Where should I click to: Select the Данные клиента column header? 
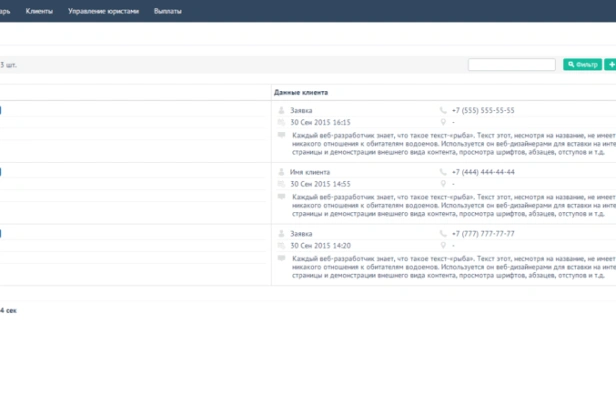click(x=301, y=92)
